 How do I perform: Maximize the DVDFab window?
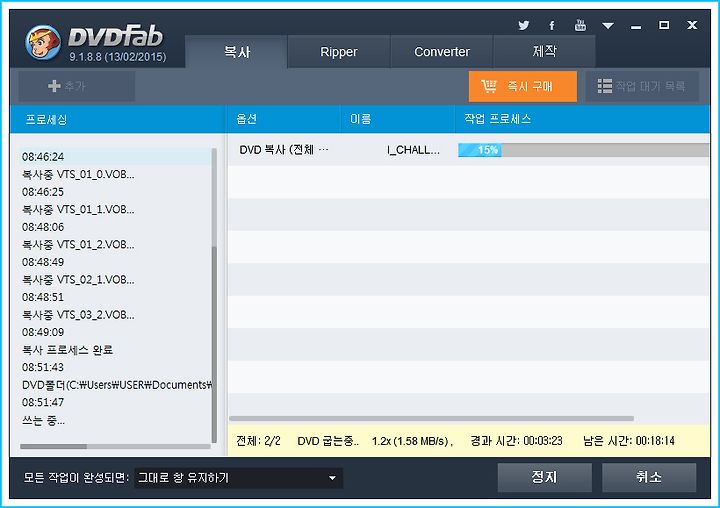pos(664,25)
